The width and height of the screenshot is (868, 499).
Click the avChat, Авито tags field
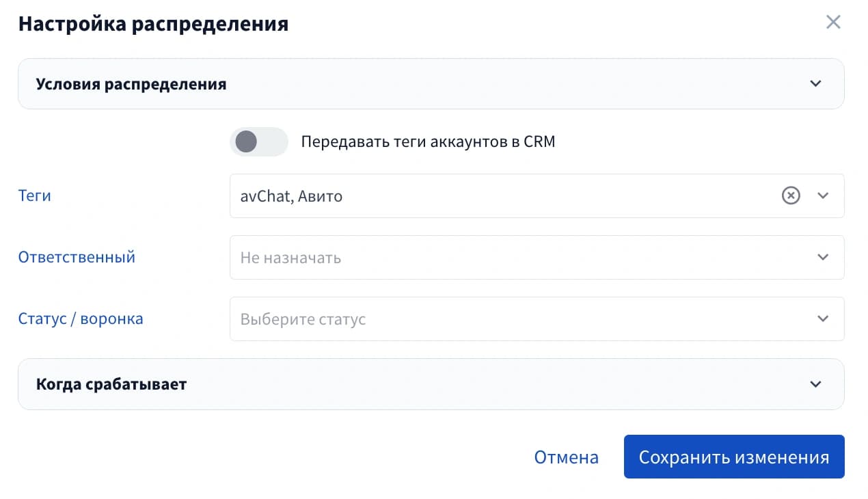(x=537, y=195)
